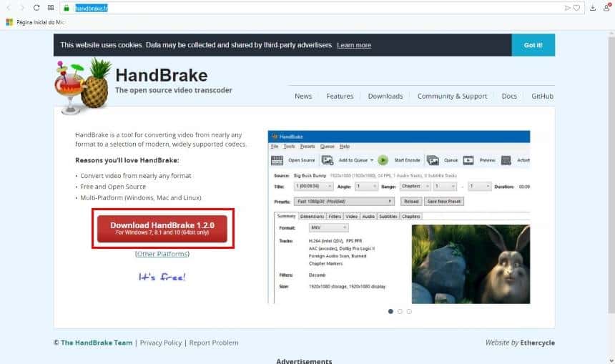This screenshot has height=364, width=615.
Task: Click the browser reload icon
Action: point(36,8)
